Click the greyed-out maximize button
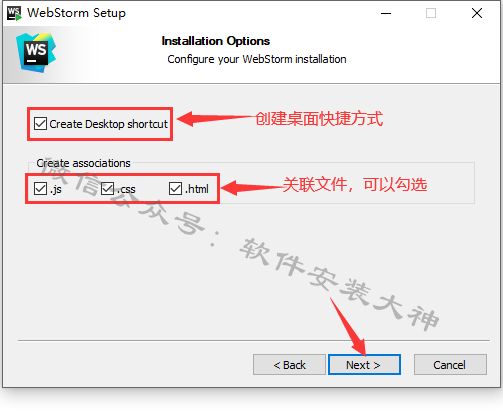Image resolution: width=503 pixels, height=412 pixels. point(431,13)
